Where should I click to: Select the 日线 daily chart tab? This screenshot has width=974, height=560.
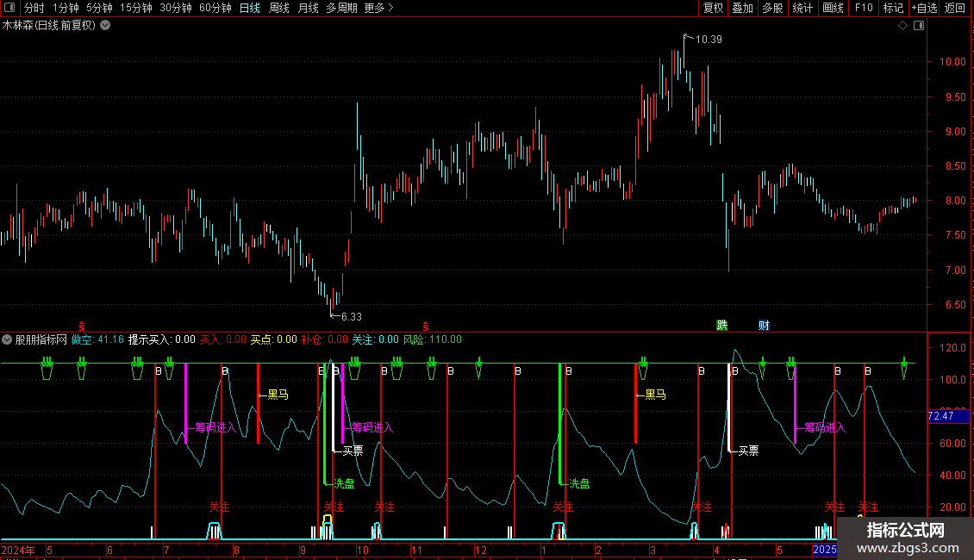point(250,8)
